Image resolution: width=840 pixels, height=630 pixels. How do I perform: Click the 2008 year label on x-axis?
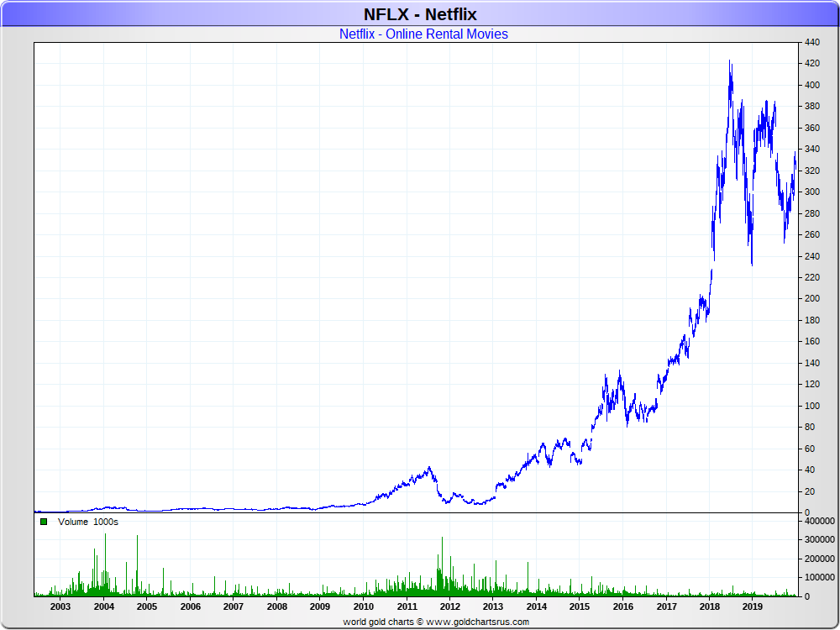tap(277, 606)
